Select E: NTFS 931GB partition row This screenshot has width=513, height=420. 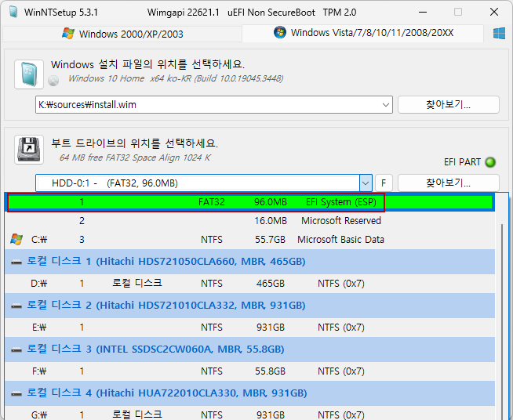tap(250, 328)
